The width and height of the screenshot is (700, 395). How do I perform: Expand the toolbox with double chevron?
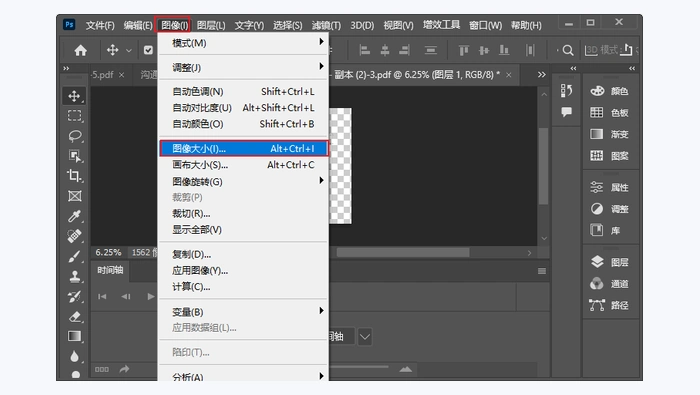tap(66, 68)
